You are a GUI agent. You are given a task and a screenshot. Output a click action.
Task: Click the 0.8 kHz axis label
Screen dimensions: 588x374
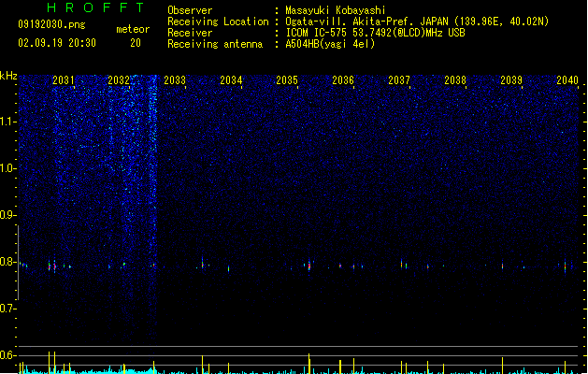[8, 262]
